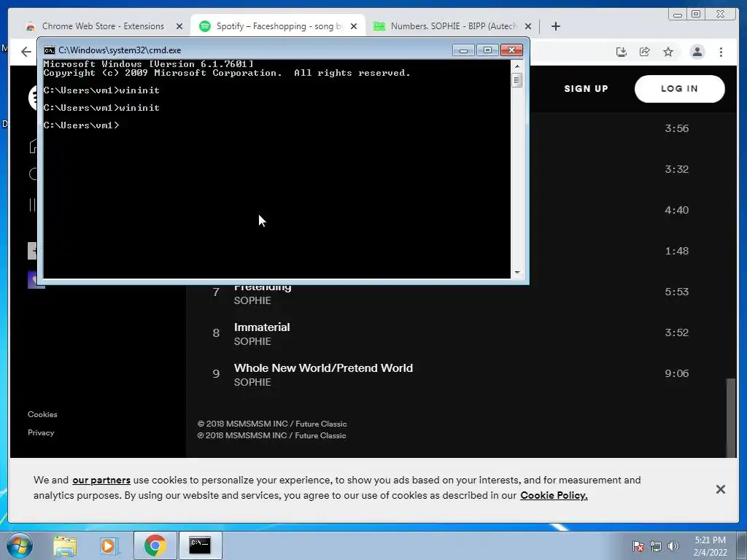Click the 3:52 track duration

point(676,332)
